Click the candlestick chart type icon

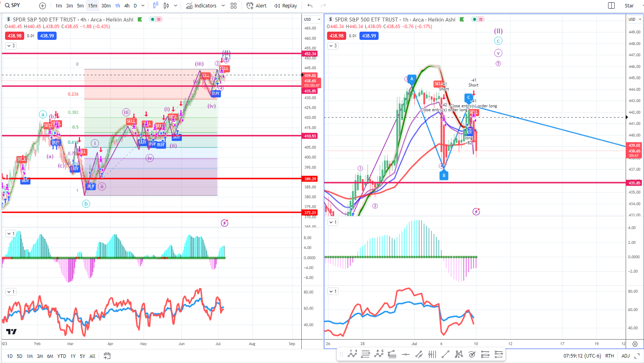166,5
